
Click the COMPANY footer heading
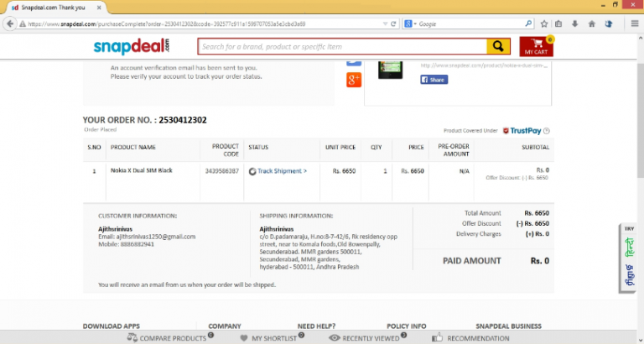[224, 326]
